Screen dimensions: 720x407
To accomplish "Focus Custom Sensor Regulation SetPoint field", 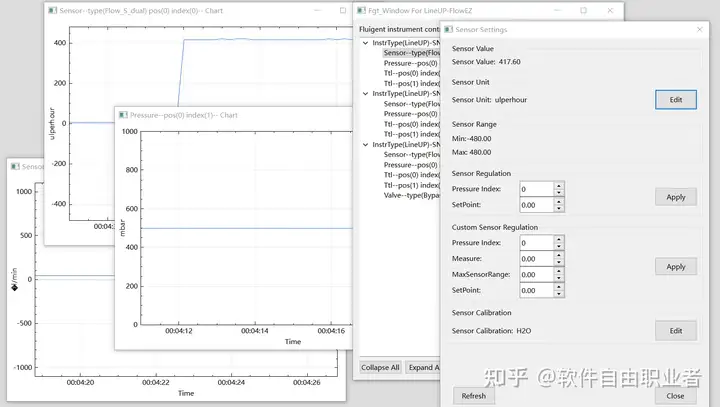I will coord(536,290).
